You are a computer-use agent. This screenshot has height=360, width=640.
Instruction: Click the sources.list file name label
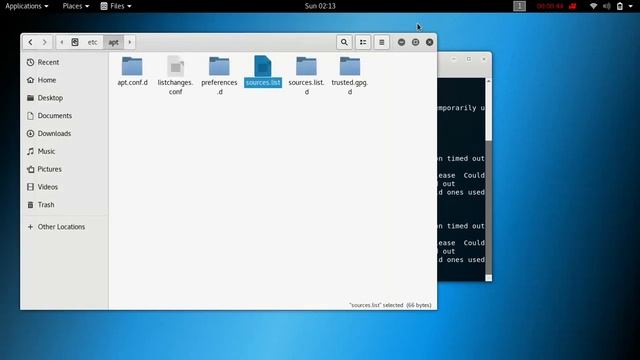coord(263,82)
